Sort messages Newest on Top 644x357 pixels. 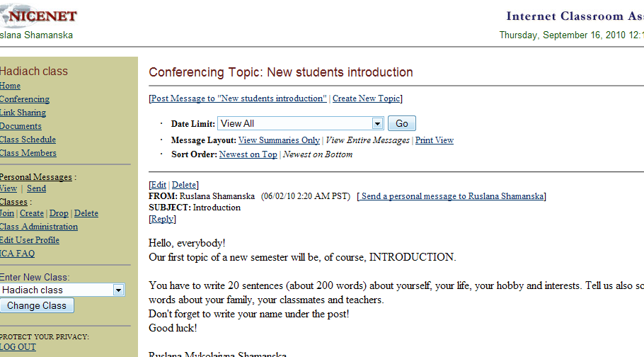pyautogui.click(x=248, y=154)
